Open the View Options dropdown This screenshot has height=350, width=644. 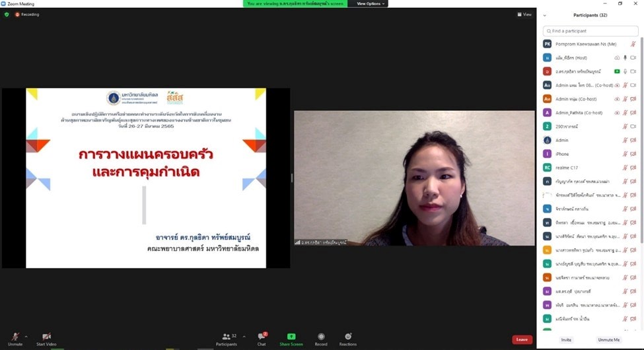(370, 4)
